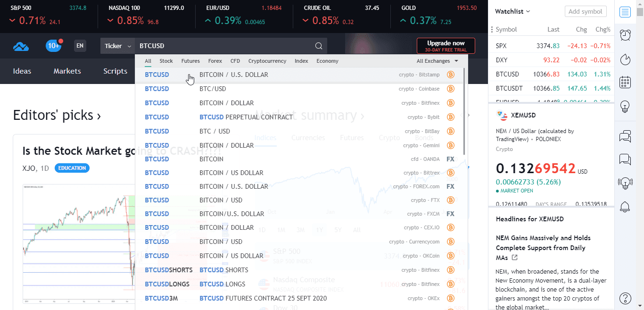Select the Cryptocurrency filter tab

click(x=267, y=61)
